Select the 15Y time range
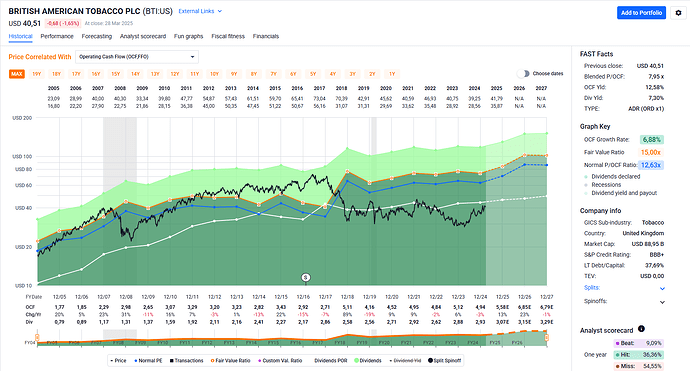 (116, 74)
